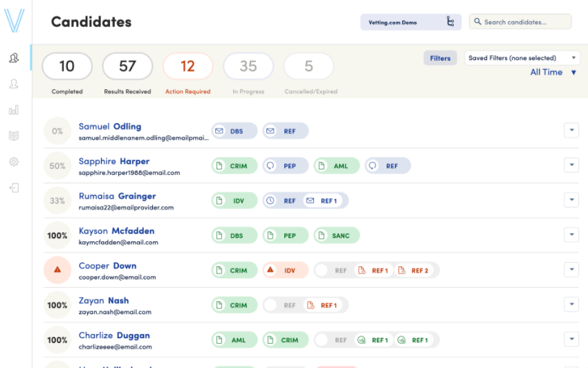Open the user profile sidebar icon

pos(14,84)
